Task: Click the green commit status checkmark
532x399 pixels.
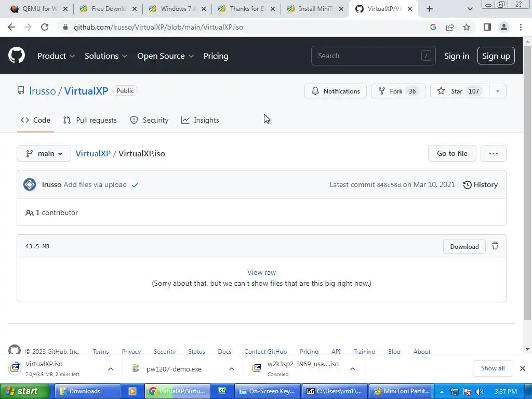Action: (135, 185)
